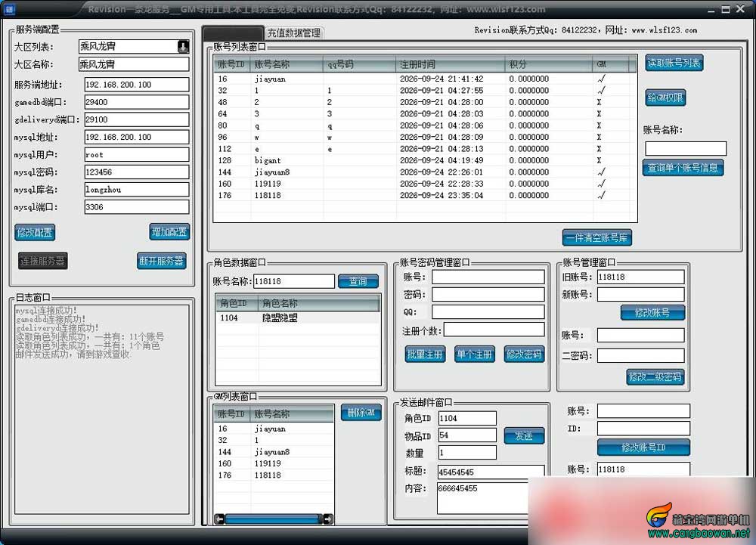This screenshot has height=545, width=756.
Task: Select the bigant row in account list
Action: 425,160
